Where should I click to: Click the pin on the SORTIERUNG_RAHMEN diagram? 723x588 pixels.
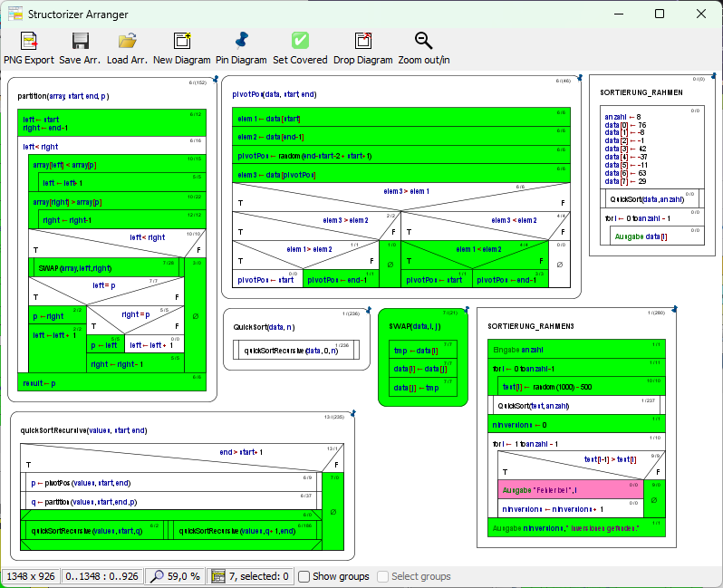click(x=714, y=75)
